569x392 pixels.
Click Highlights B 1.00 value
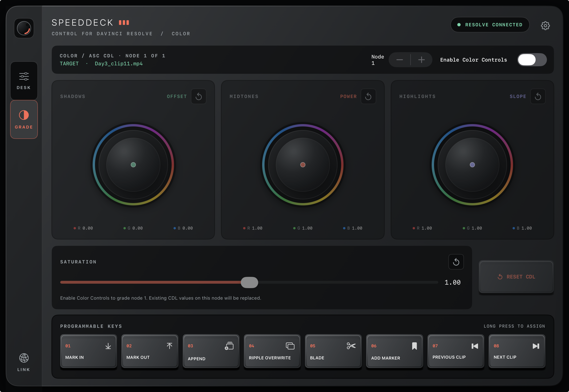(522, 228)
